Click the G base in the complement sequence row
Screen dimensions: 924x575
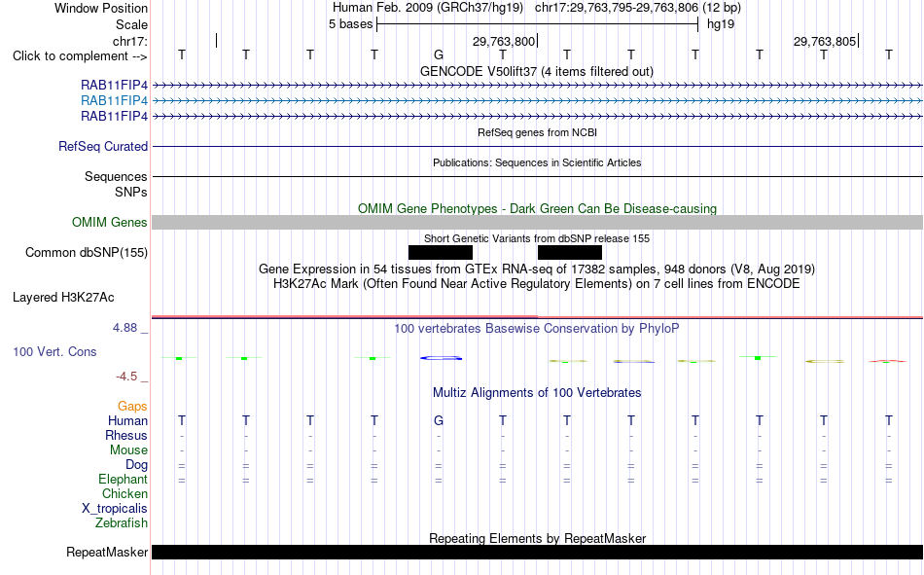tap(439, 54)
